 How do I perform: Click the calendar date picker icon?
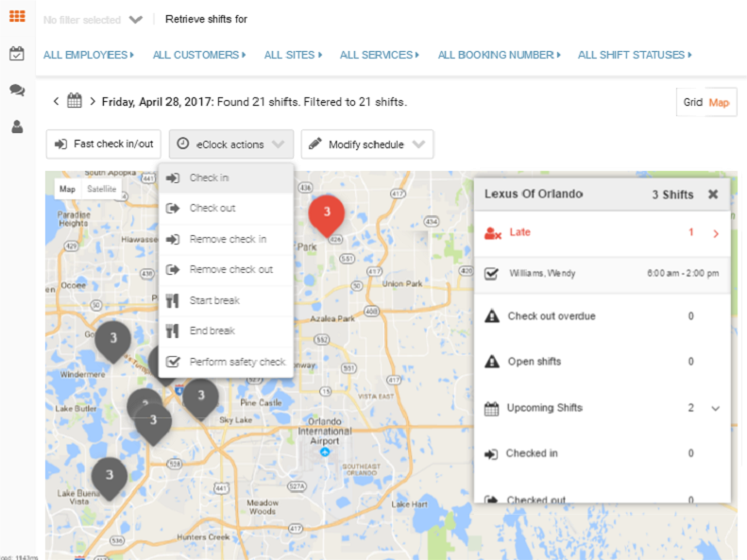[x=75, y=101]
